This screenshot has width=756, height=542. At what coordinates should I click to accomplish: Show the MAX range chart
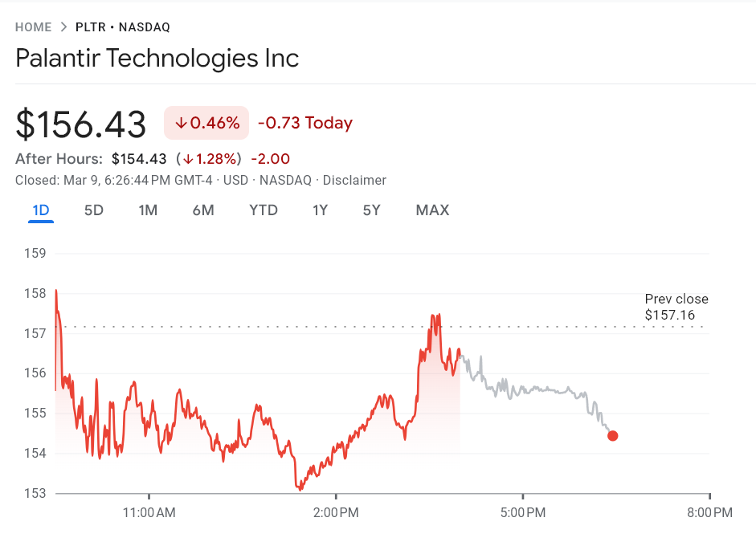[x=432, y=210]
